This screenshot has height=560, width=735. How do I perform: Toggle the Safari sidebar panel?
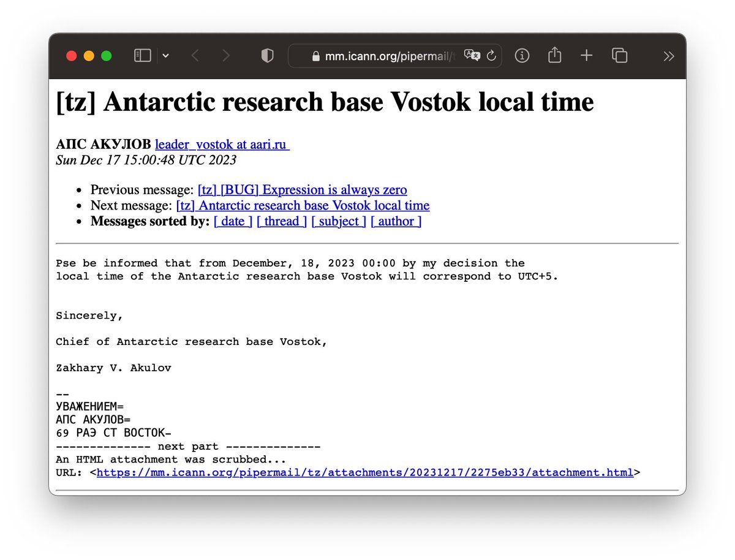pyautogui.click(x=142, y=56)
